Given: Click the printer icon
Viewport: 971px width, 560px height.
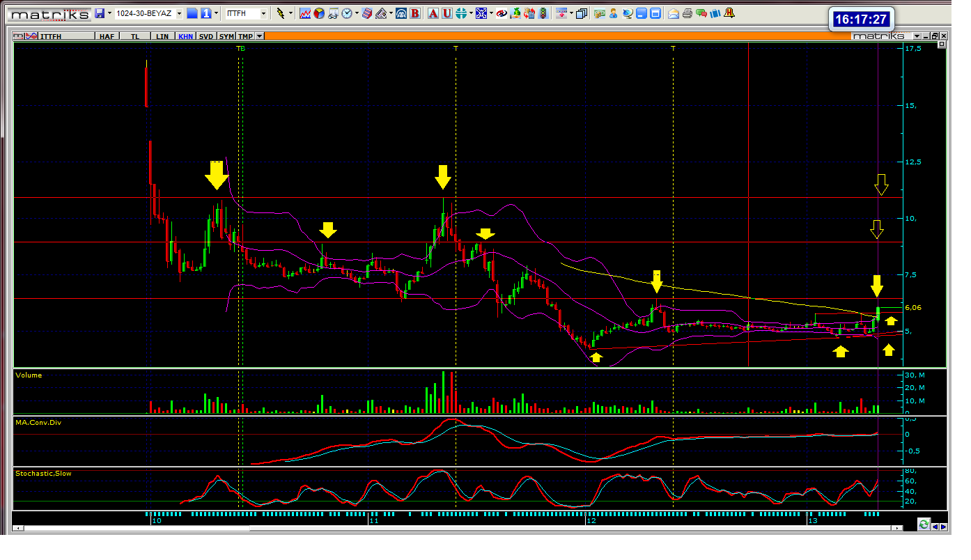Looking at the screenshot, I should tap(688, 13).
